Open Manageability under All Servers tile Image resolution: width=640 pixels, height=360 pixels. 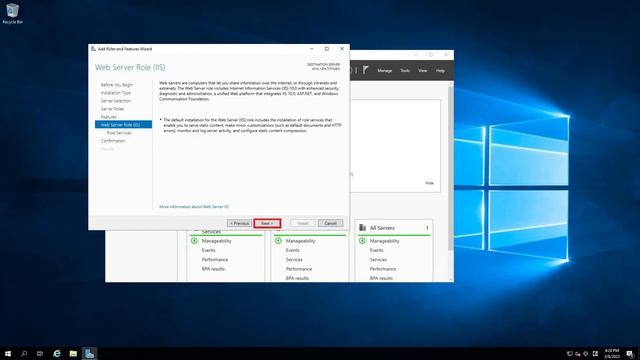[384, 241]
